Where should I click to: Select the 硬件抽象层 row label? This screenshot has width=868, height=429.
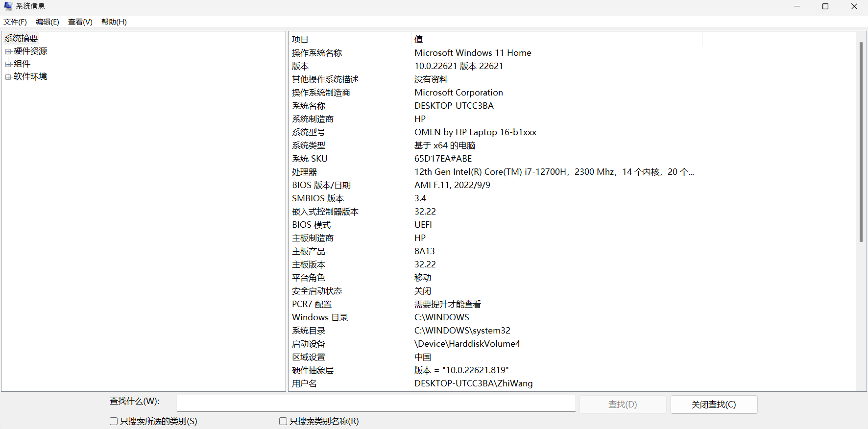[313, 370]
